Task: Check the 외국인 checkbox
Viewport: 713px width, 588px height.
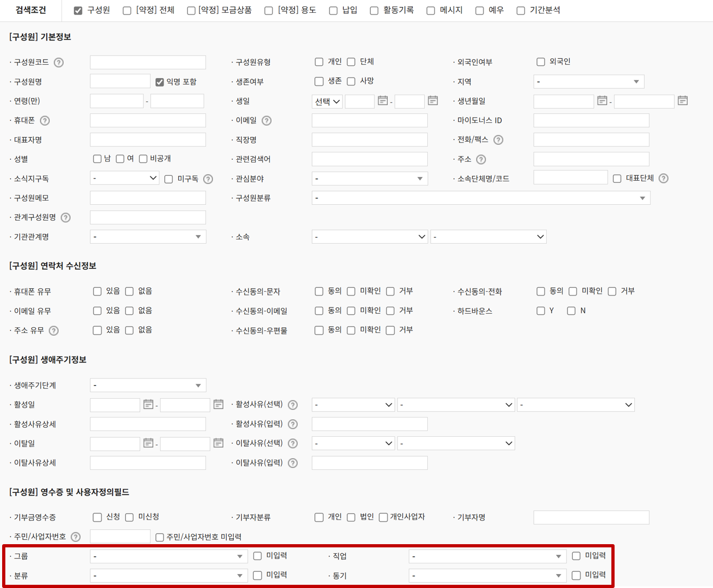Action: 541,62
